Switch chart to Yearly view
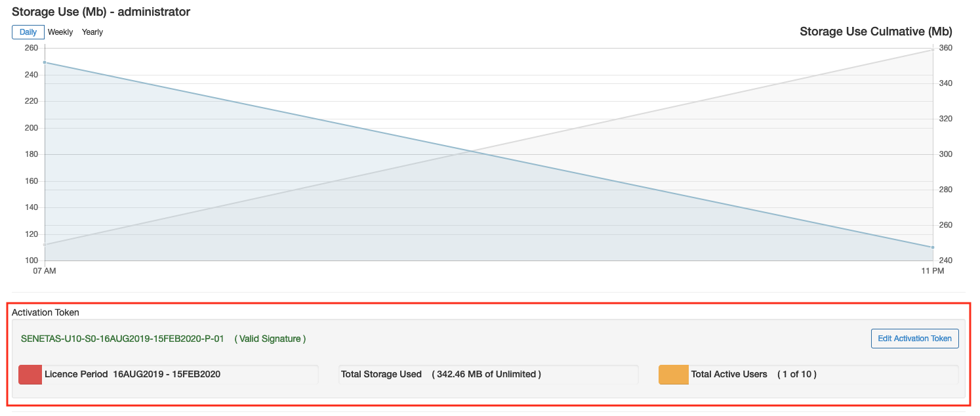This screenshot has height=416, width=980. point(92,32)
